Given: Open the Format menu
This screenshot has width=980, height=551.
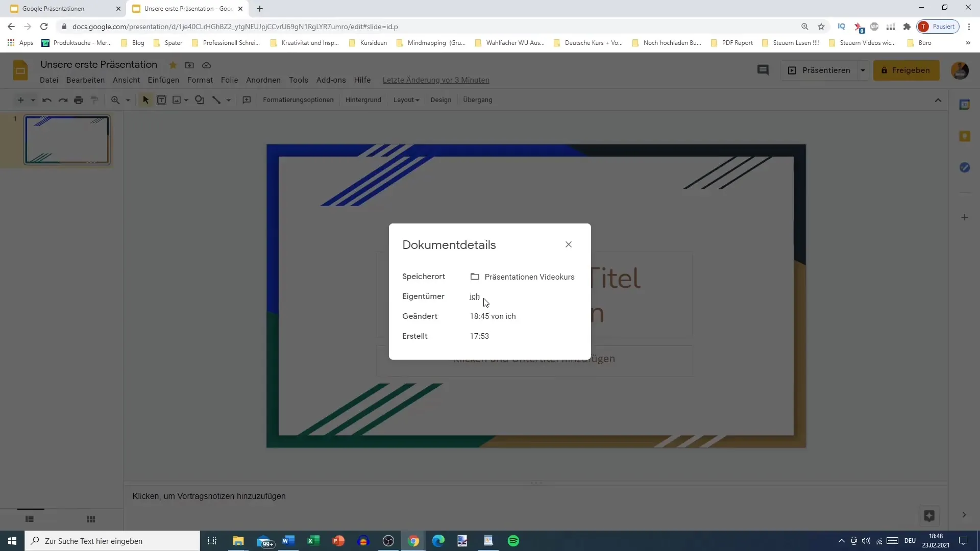Looking at the screenshot, I should (200, 80).
